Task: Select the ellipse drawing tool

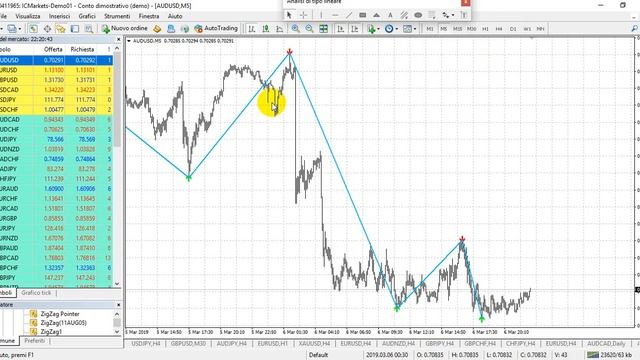Action: click(418, 15)
